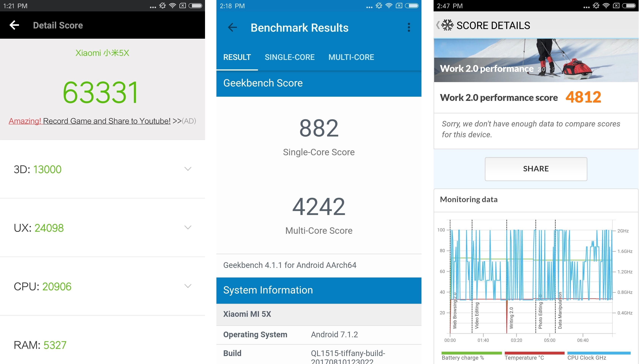Tap the 63331 total AnTuTu score
The height and width of the screenshot is (364, 639).
pos(101,92)
